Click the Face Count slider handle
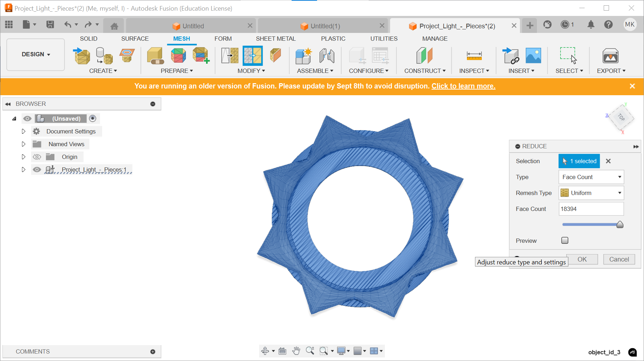644x361 pixels. [x=620, y=225]
